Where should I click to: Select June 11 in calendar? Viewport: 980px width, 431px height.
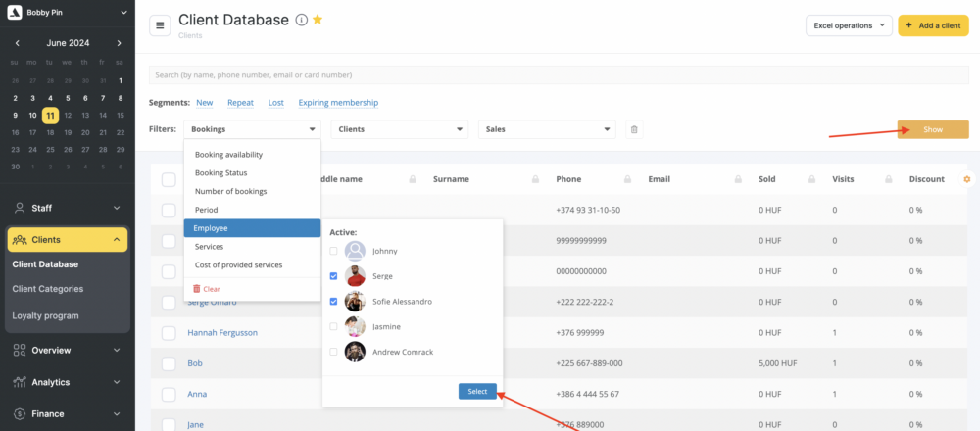point(51,116)
